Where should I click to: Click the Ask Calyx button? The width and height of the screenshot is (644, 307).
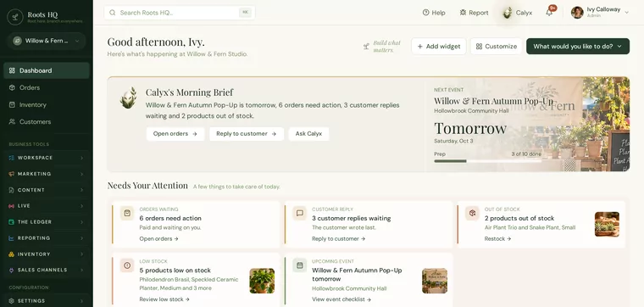pyautogui.click(x=308, y=134)
